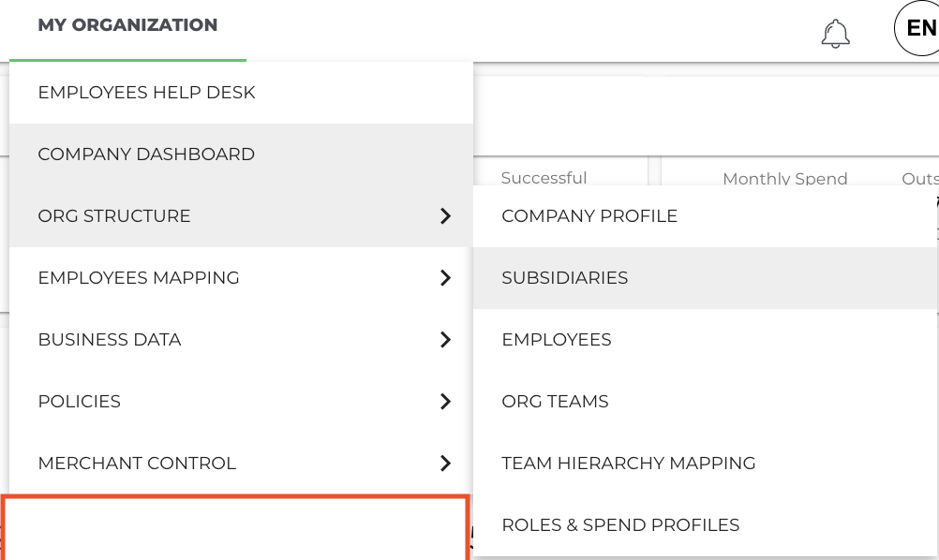The height and width of the screenshot is (560, 939).
Task: Expand the Business Data chevron arrow
Action: click(445, 339)
